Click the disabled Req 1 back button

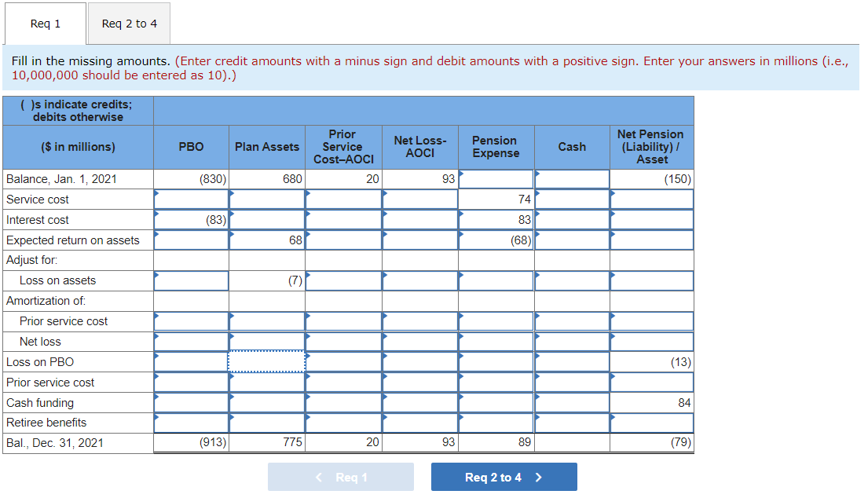point(341,477)
